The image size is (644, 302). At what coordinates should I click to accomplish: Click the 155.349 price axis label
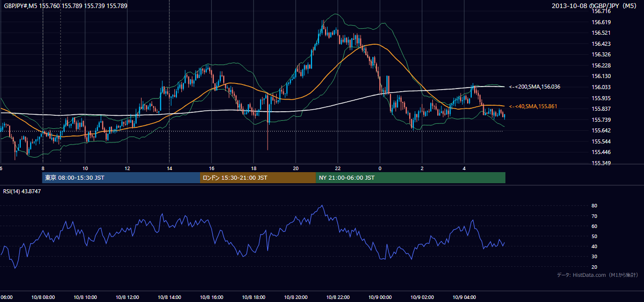601,163
